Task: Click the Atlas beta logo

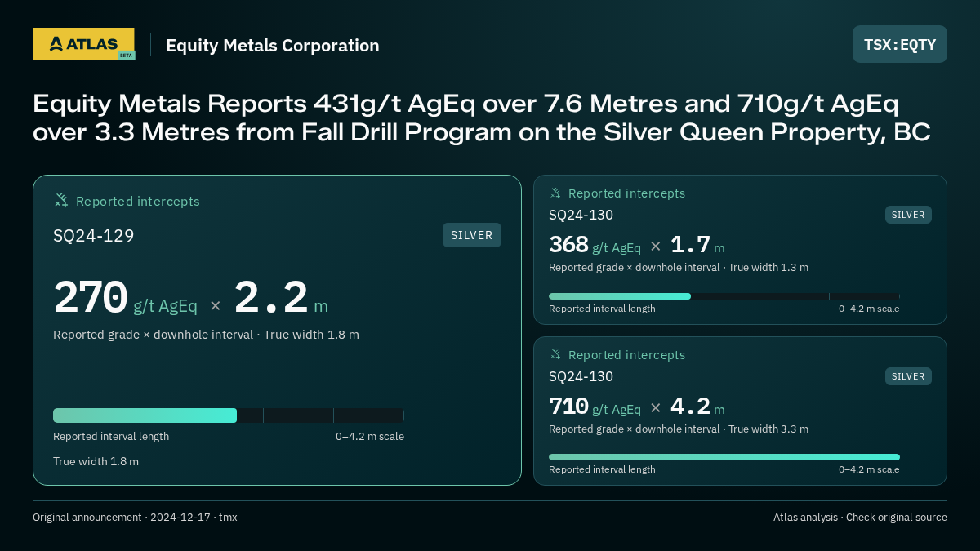Action: pos(83,44)
